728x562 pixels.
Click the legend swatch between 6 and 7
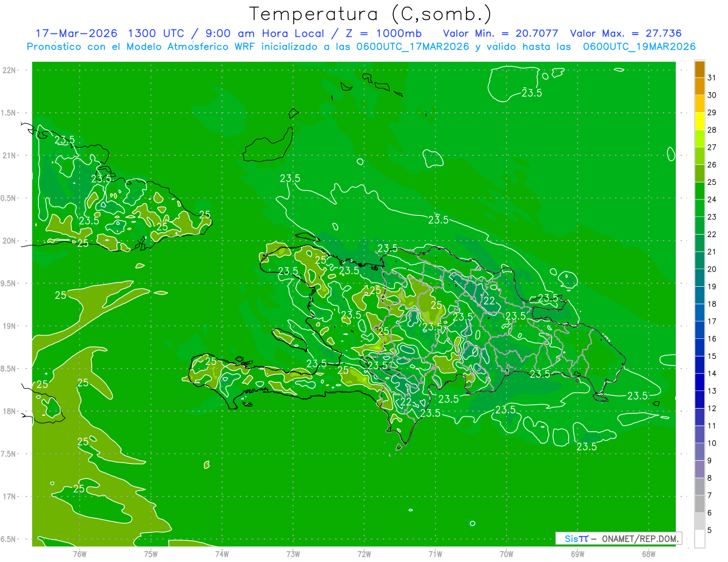[699, 504]
